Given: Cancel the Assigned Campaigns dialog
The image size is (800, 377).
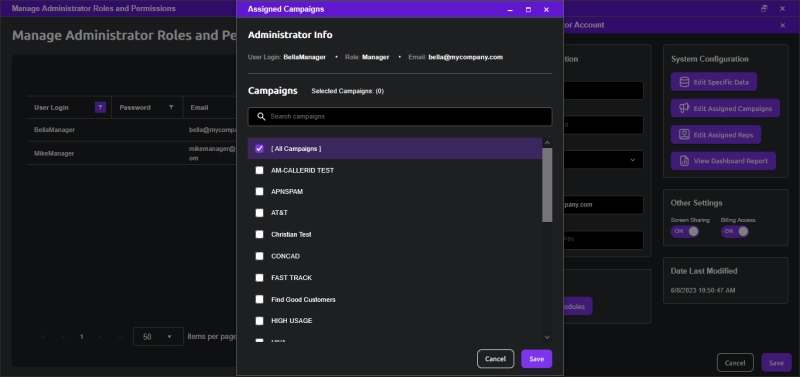Looking at the screenshot, I should tap(495, 359).
